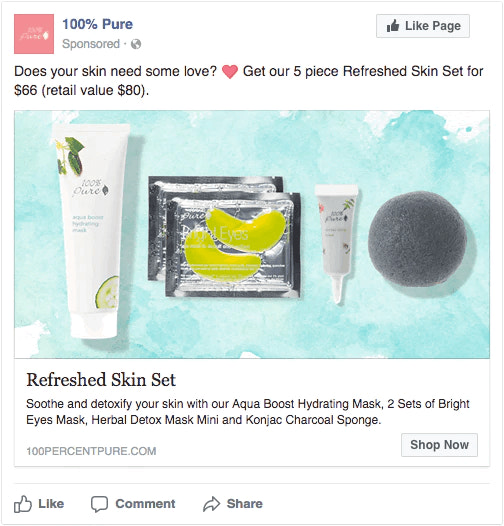Click the Comment text label

coord(145,504)
